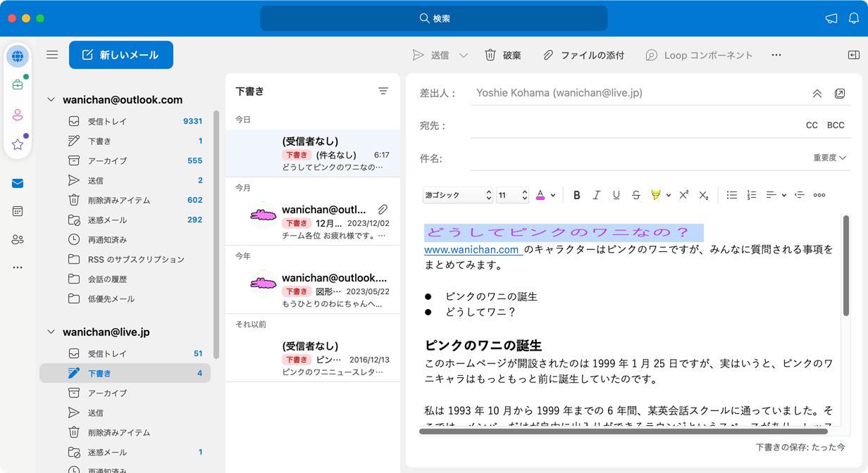Discard the draft with 破棄

(x=503, y=55)
